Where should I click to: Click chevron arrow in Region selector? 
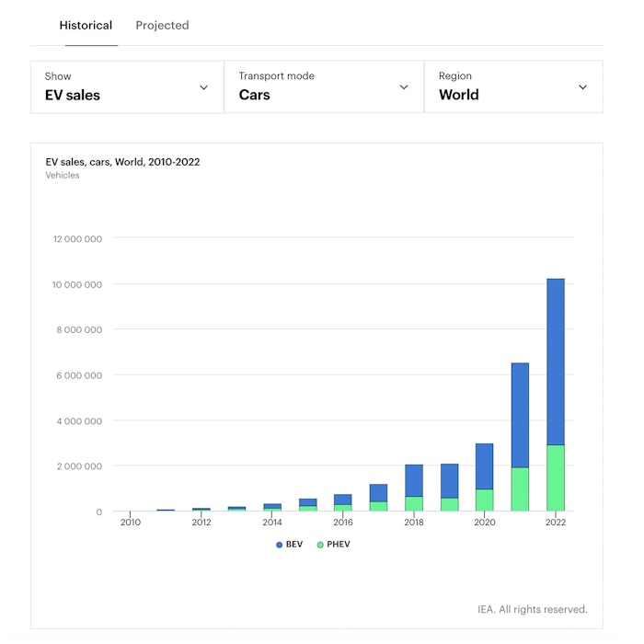582,87
